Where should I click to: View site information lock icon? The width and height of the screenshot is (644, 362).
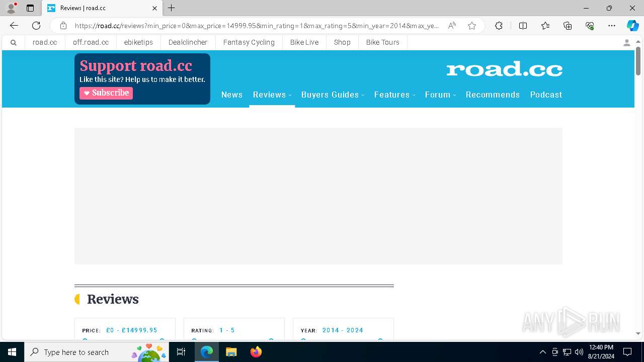click(63, 26)
